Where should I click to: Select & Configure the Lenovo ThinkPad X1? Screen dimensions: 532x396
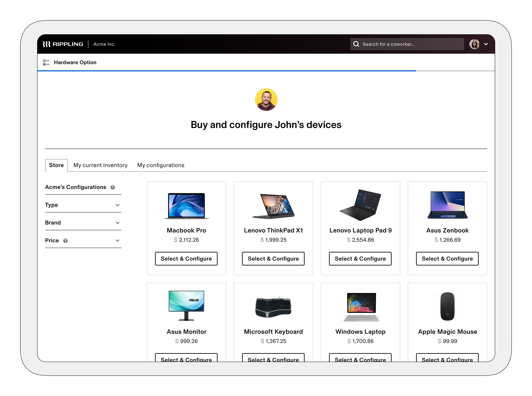pos(273,259)
